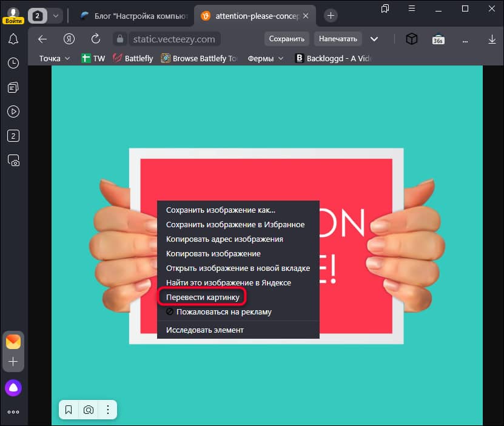Viewport: 504px width, 426px height.
Task: Open the collections icon in sidebar
Action: [13, 87]
